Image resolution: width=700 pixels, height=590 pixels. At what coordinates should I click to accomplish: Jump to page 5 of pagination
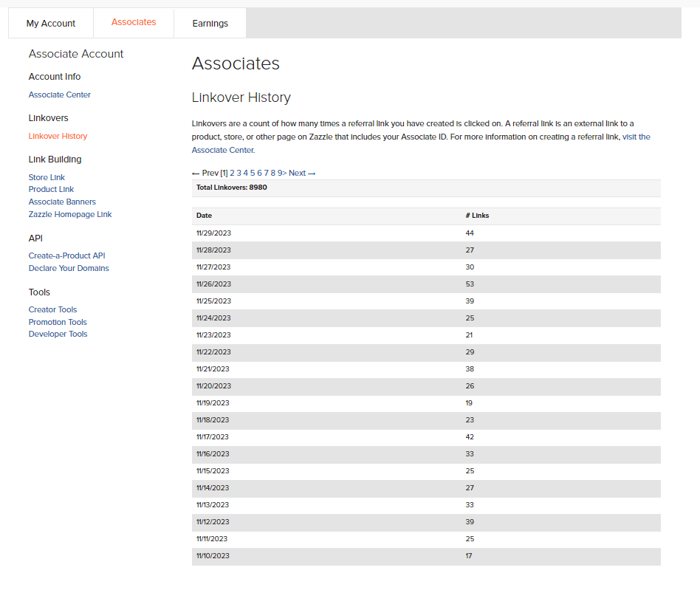253,173
